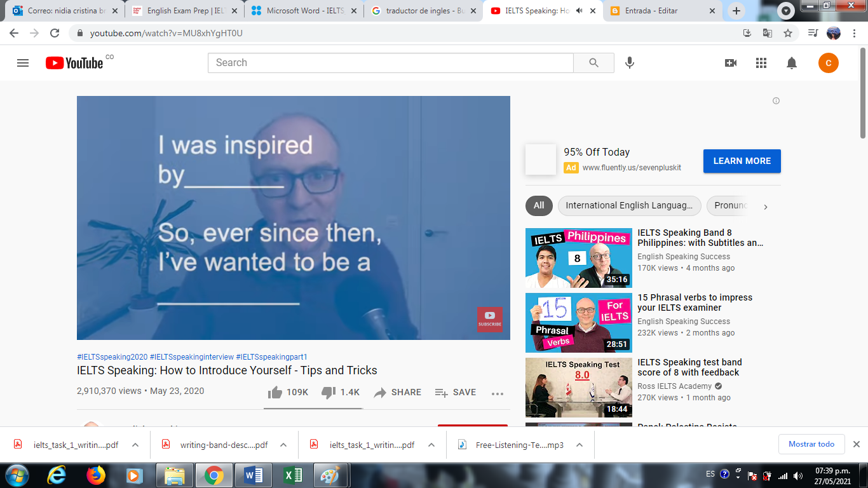868x488 pixels.
Task: Open Chrome profile avatar in toolbar
Action: [x=834, y=33]
